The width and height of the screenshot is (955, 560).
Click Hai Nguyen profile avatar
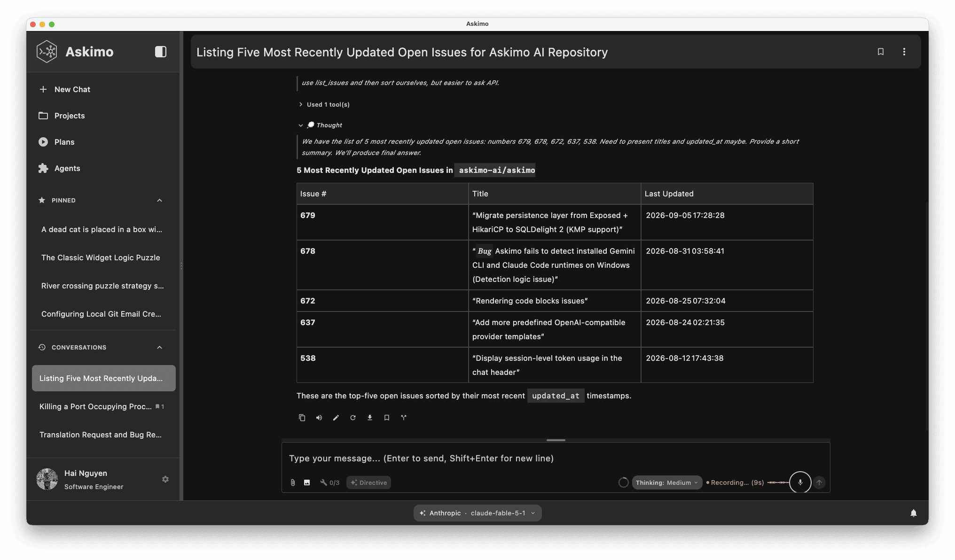coord(47,479)
